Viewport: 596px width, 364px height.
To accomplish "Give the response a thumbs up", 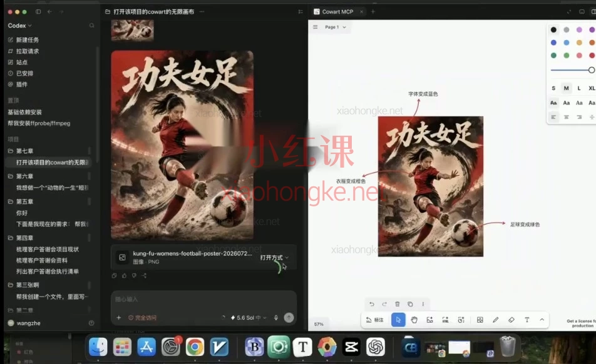I will click(x=125, y=276).
